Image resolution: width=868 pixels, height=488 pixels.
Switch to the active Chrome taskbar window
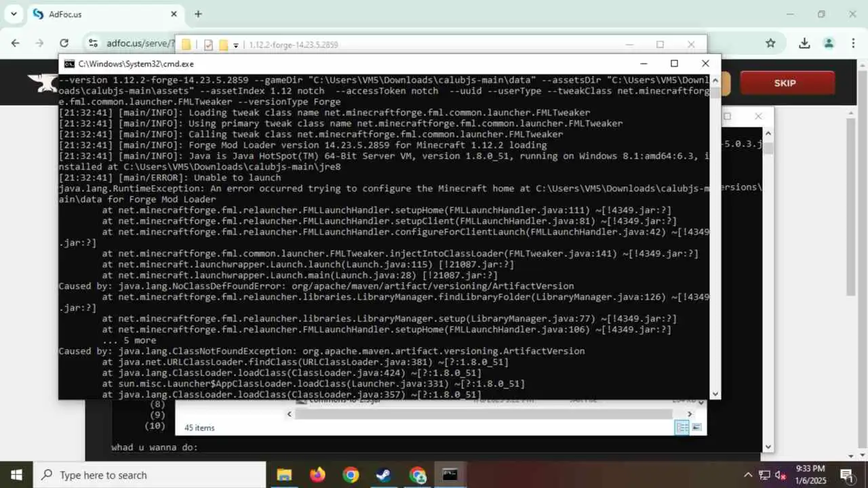[417, 475]
